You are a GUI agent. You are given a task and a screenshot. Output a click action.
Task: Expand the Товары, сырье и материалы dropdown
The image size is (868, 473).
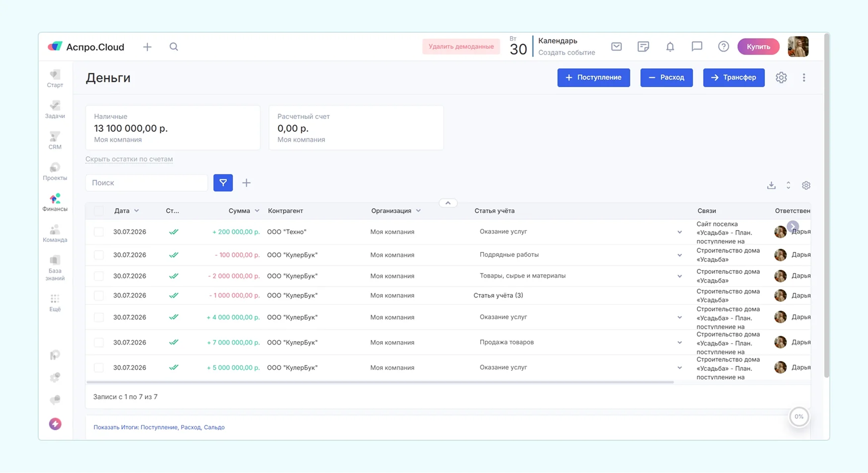click(680, 276)
